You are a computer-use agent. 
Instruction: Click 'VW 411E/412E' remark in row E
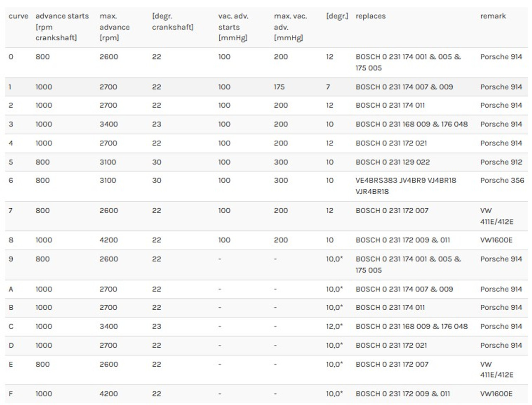pos(497,370)
